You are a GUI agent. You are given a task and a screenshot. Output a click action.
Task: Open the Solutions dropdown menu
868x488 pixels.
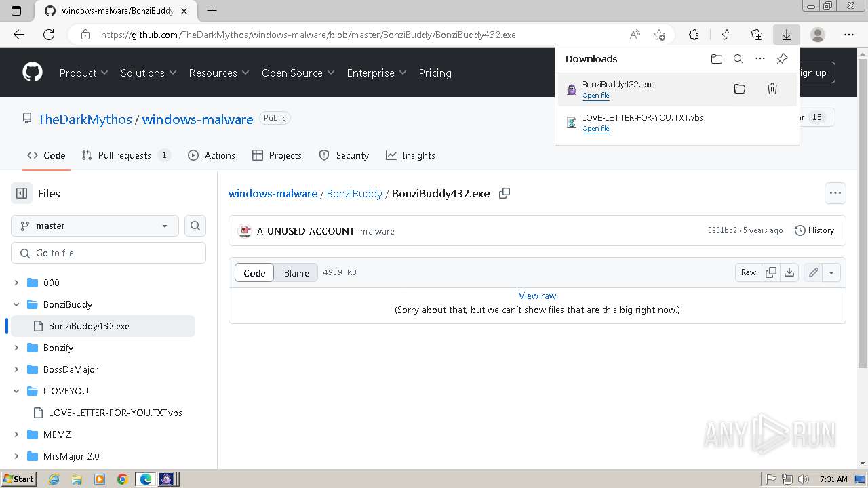coord(149,73)
